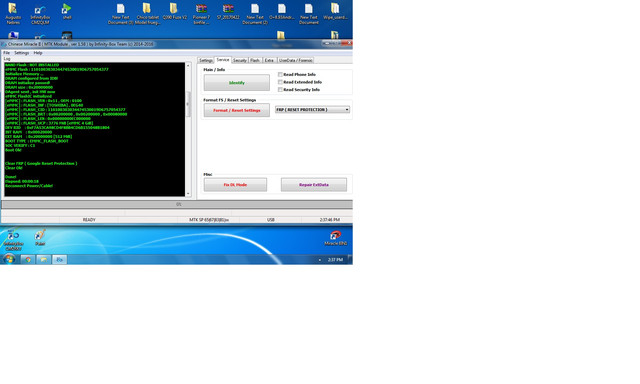Open the Q390 Fuze V2 folder

click(174, 11)
